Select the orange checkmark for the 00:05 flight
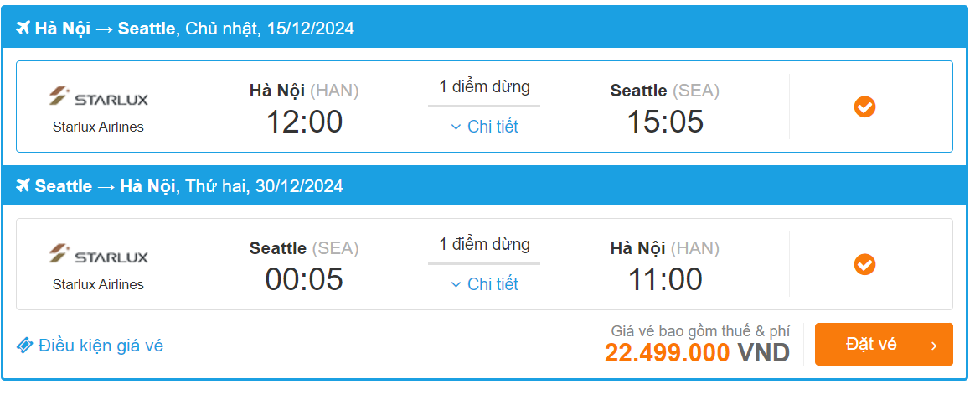Screen dimensions: 980x395 (x=864, y=265)
